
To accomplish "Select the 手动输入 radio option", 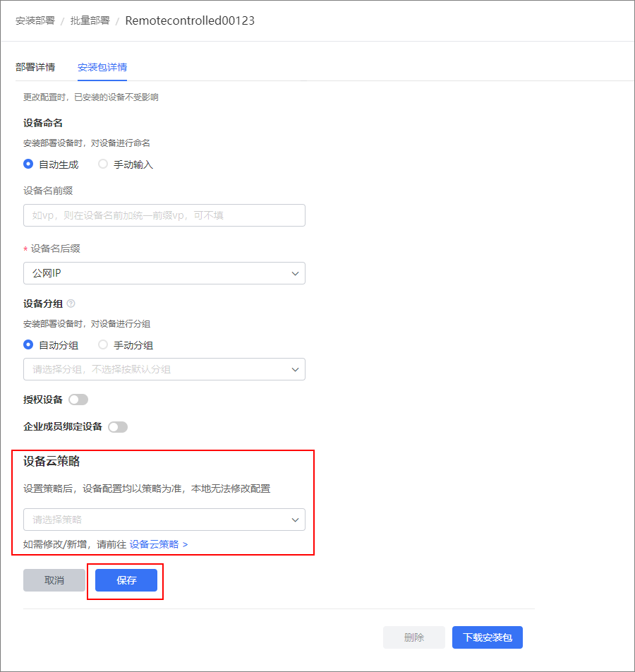I will click(103, 164).
